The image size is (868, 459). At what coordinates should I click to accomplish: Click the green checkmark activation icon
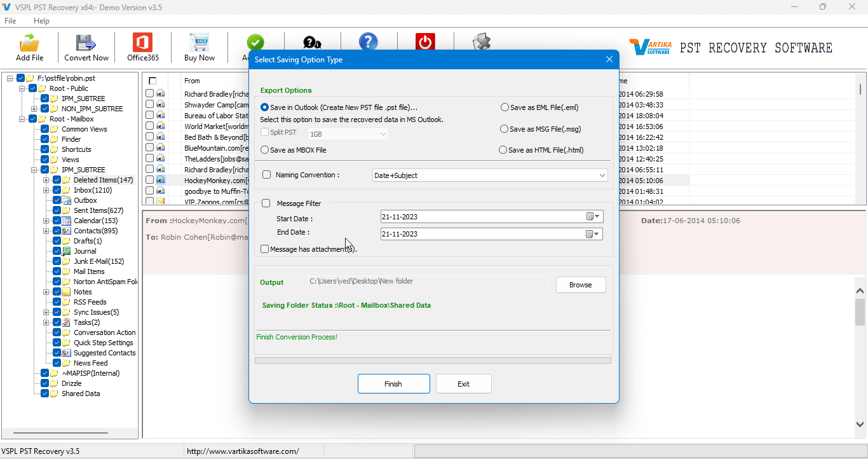click(x=255, y=42)
